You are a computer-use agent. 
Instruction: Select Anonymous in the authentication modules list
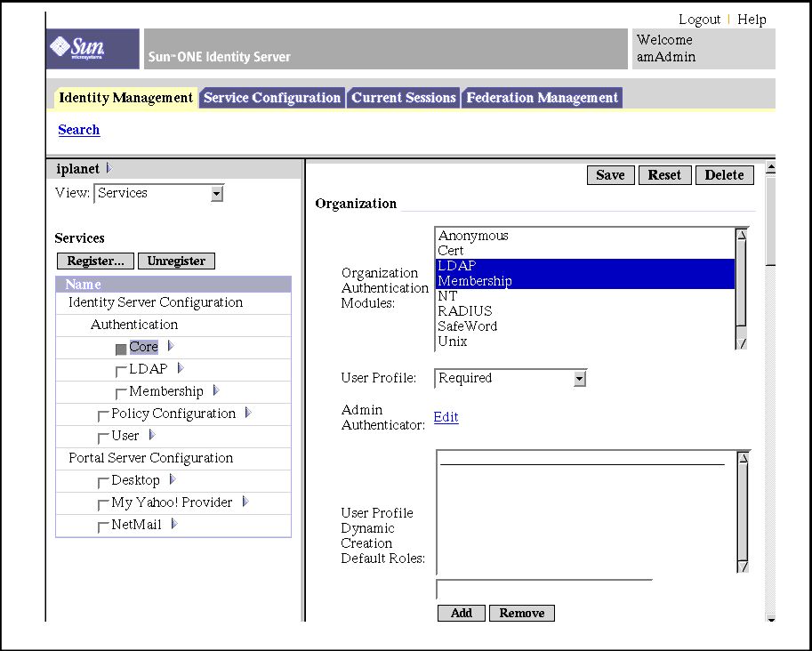point(585,236)
